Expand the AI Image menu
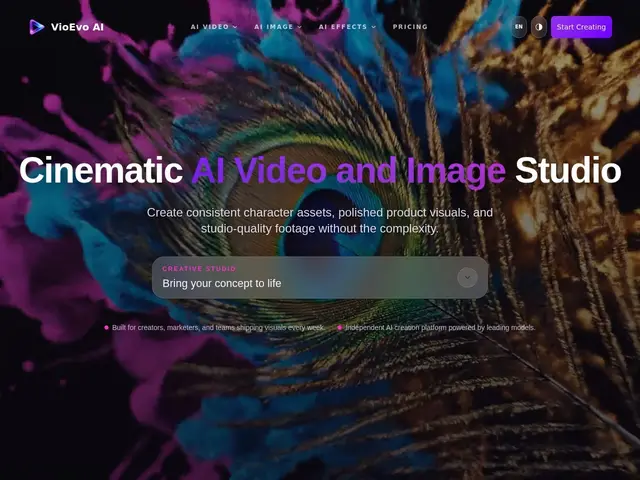Screen dimensions: 640x480 click(278, 27)
